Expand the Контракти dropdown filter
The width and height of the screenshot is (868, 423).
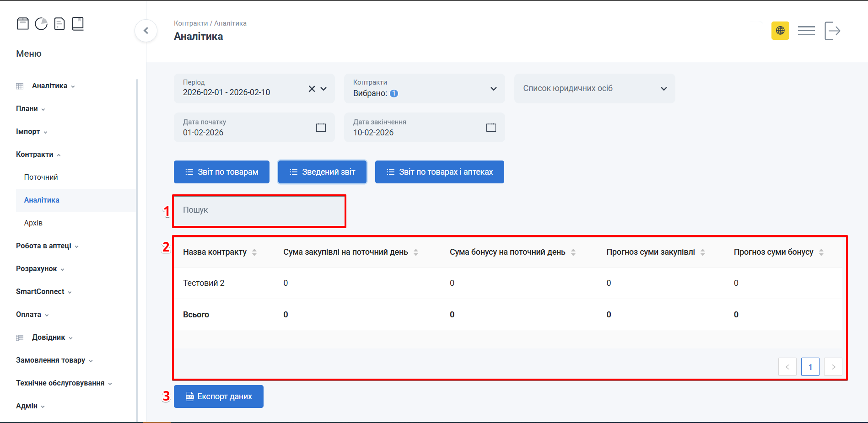(x=493, y=89)
